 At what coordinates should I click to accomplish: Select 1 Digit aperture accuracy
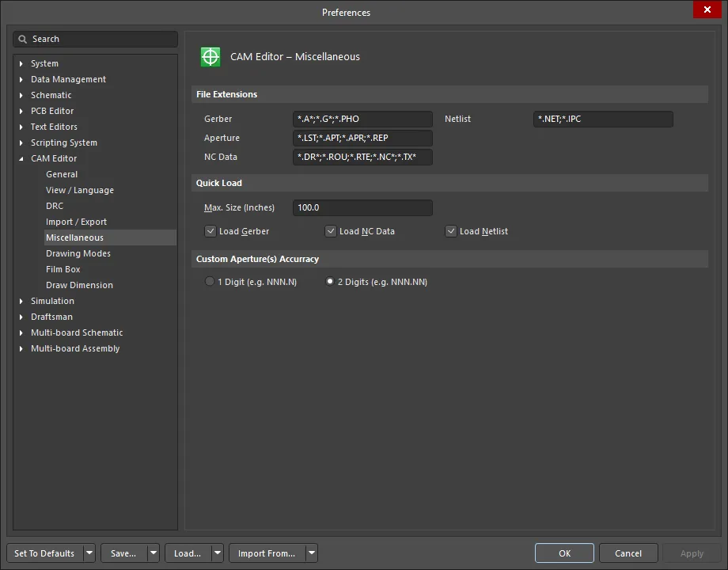click(210, 282)
